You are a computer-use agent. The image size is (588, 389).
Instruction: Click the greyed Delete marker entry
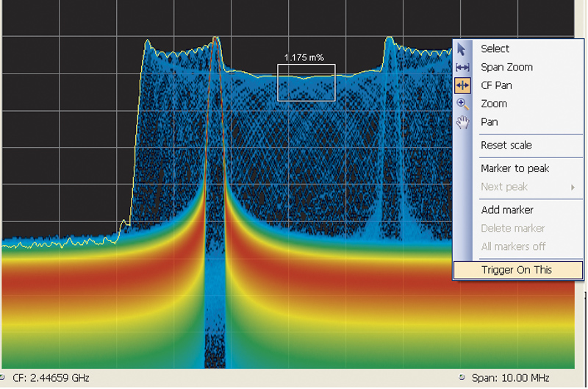pos(512,229)
